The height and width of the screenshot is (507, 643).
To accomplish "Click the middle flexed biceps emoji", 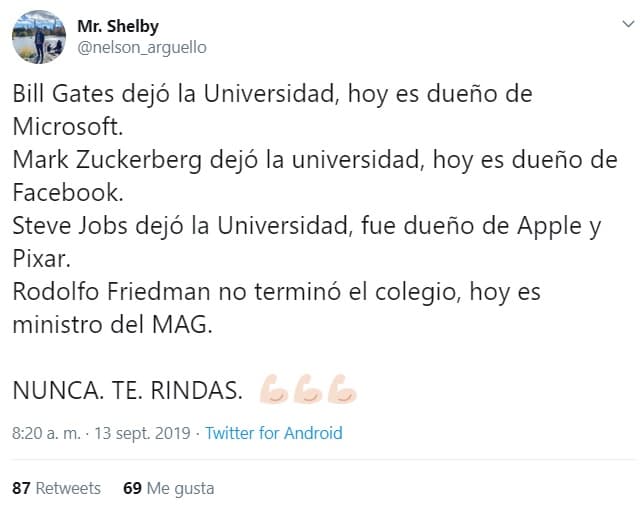I will [308, 392].
